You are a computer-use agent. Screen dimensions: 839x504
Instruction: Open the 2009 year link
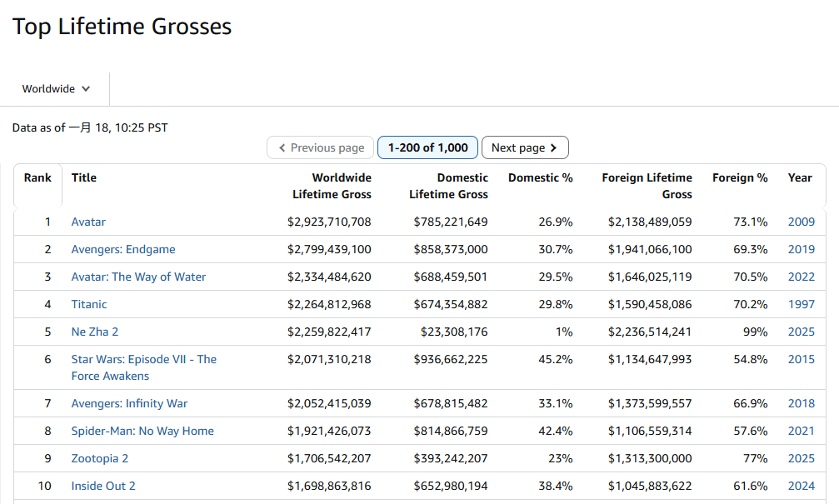801,222
